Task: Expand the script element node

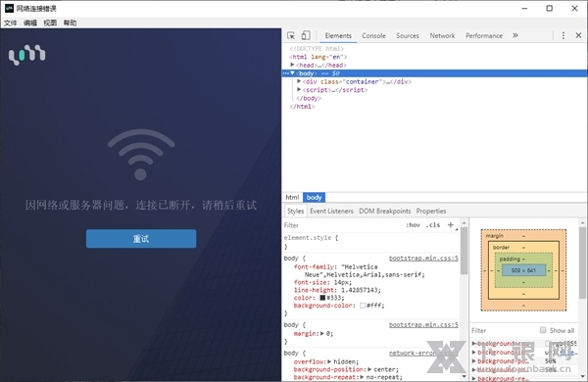Action: (x=299, y=89)
